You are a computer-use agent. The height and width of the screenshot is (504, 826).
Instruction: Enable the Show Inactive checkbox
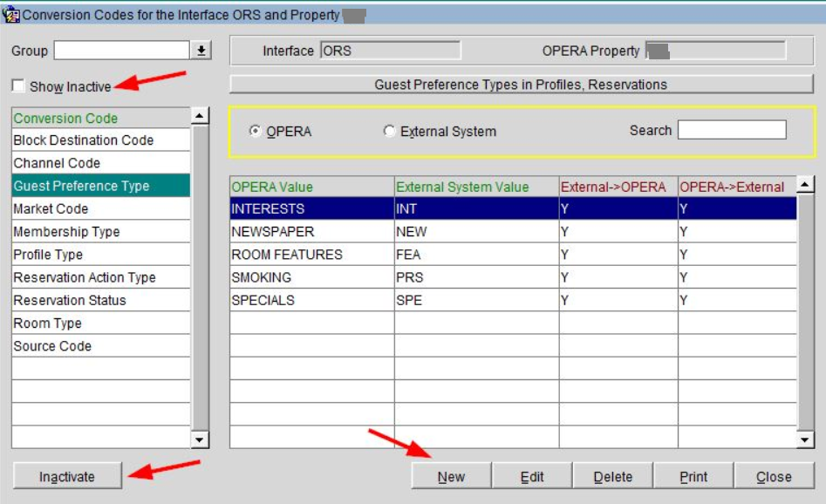point(19,85)
